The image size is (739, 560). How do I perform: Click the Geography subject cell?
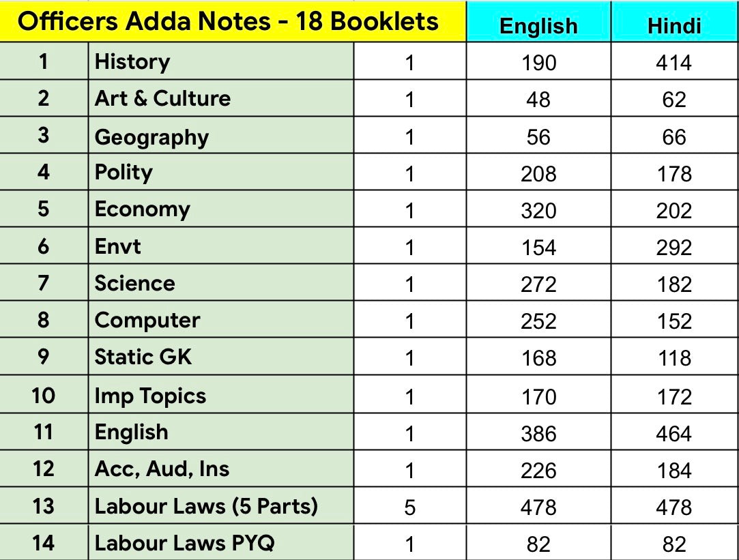(x=151, y=136)
